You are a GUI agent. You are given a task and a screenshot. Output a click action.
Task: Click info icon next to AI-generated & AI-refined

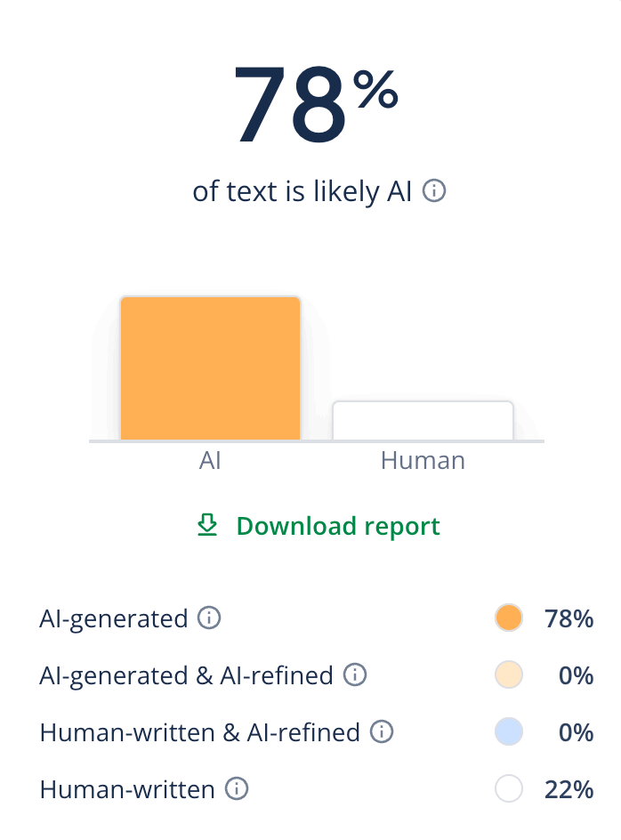click(x=355, y=674)
